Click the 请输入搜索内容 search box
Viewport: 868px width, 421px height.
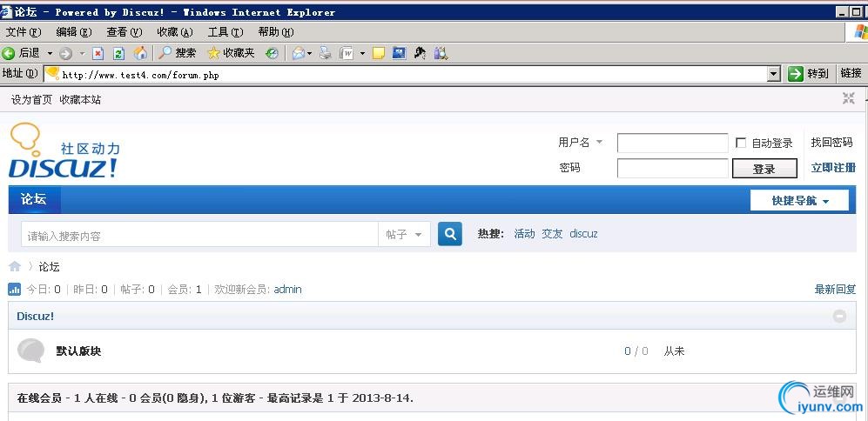(x=200, y=235)
